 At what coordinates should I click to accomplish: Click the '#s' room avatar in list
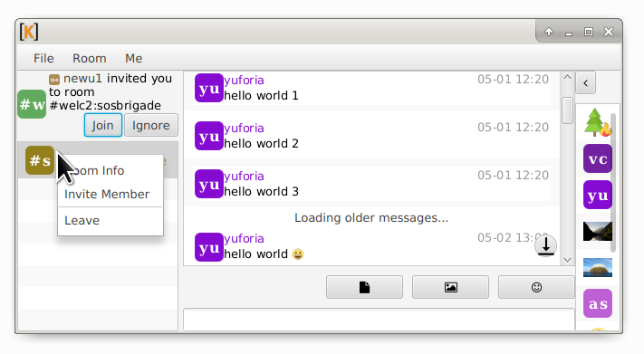tap(40, 160)
